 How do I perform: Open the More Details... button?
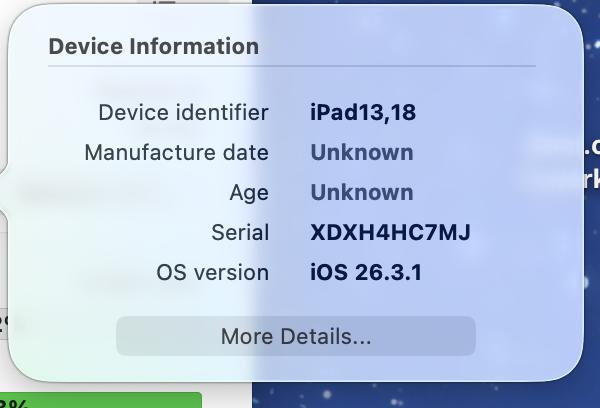[x=296, y=336]
